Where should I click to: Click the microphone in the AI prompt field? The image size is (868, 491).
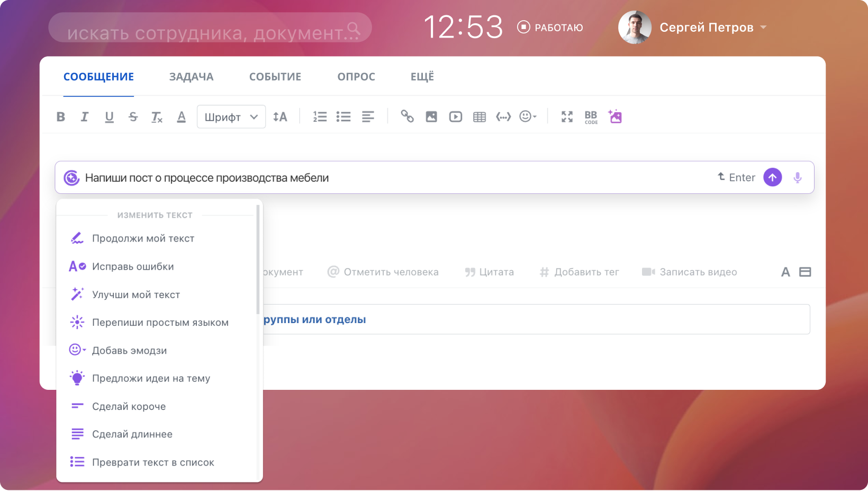point(798,177)
